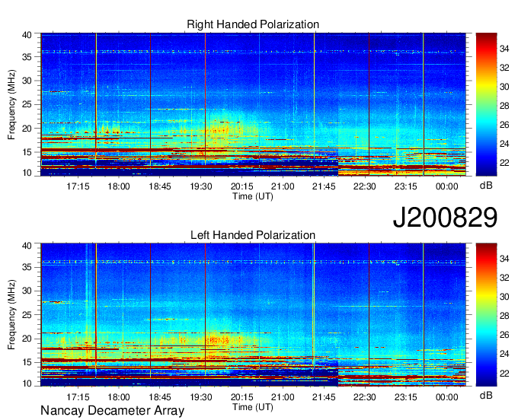Click "22" value on the upper colorbar scale
This screenshot has height=420, width=518.
[x=504, y=163]
